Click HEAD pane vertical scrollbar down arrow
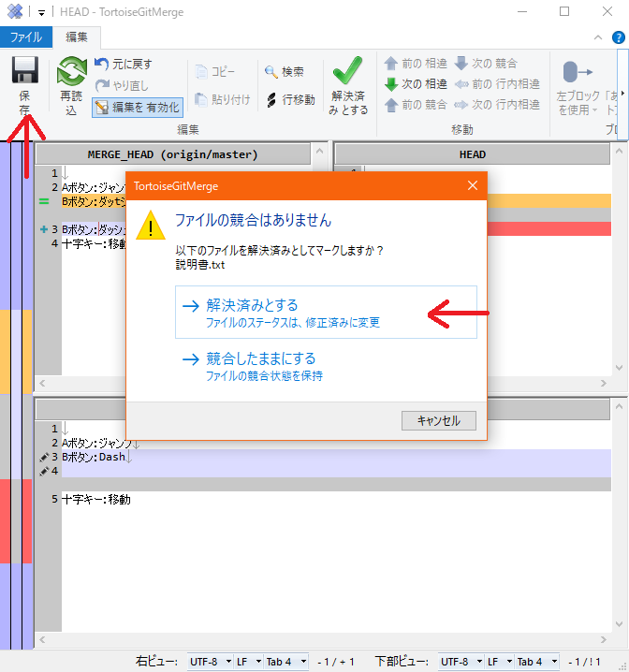Image resolution: width=629 pixels, height=672 pixels. pos(619,368)
